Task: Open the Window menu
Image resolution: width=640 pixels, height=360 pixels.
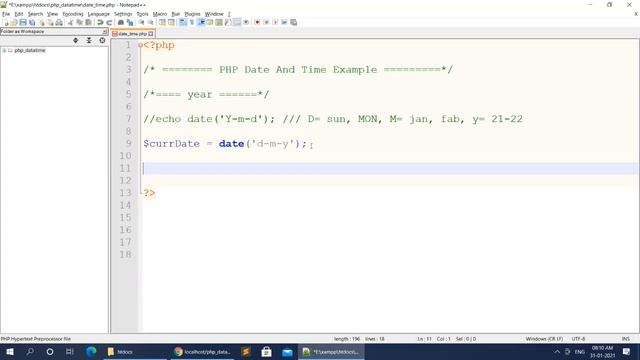Action: pos(214,14)
